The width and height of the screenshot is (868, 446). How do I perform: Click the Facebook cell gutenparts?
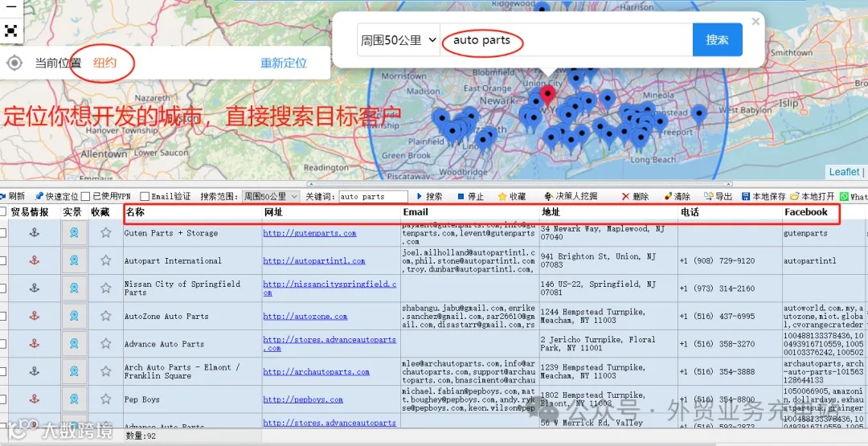(x=805, y=233)
